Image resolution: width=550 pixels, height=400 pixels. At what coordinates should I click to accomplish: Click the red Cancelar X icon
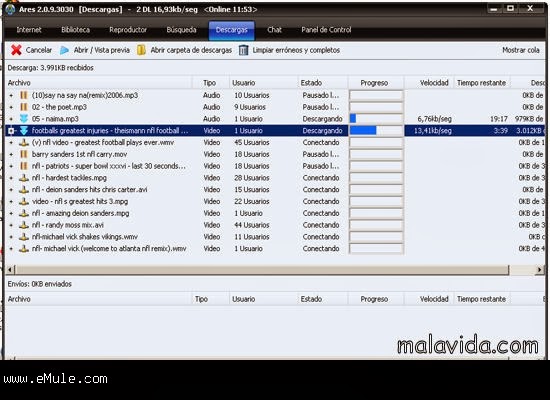pyautogui.click(x=16, y=50)
